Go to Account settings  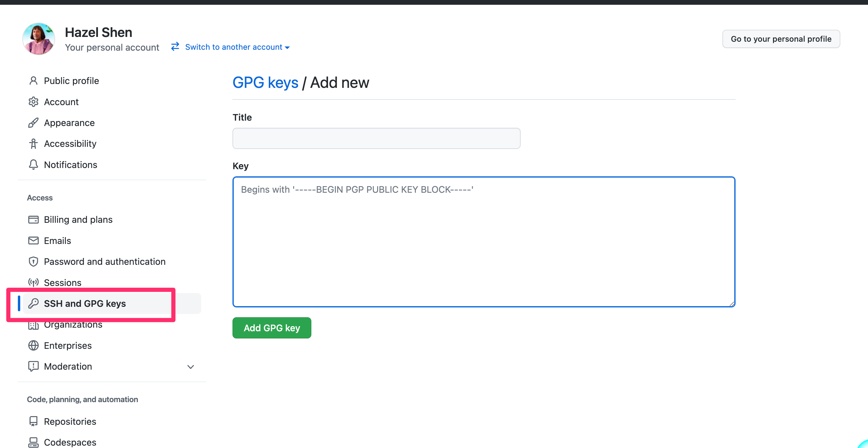112,102
